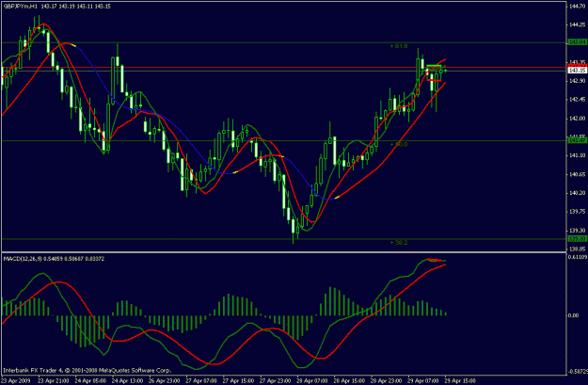Click the 141.10 price scale value
This screenshot has height=385, width=588.
[x=578, y=155]
